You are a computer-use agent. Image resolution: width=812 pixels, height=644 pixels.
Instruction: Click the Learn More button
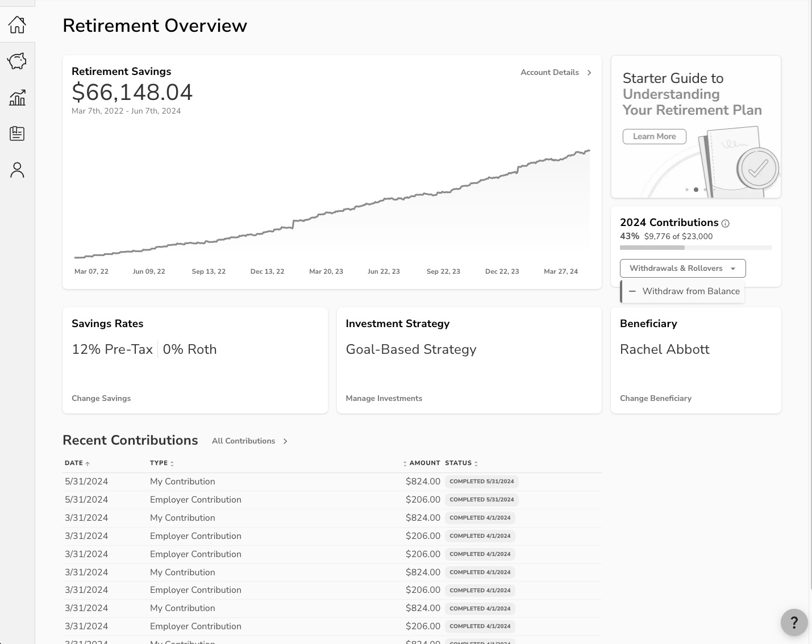point(654,137)
